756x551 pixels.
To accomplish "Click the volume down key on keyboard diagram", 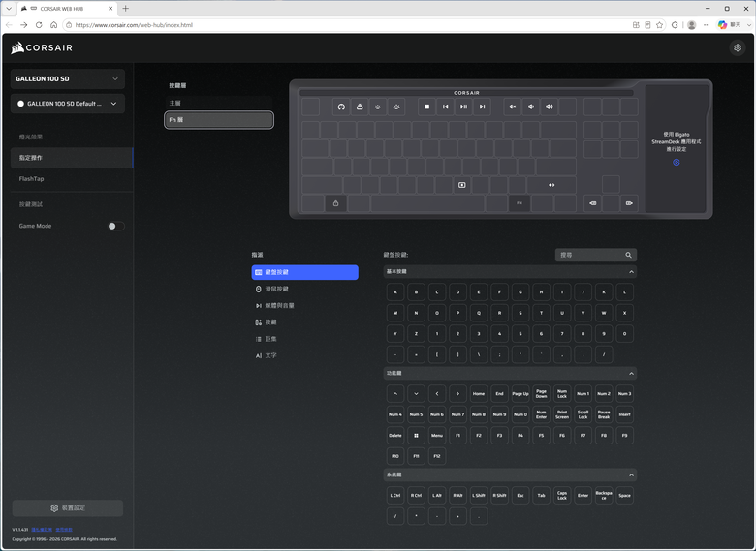I will [531, 107].
